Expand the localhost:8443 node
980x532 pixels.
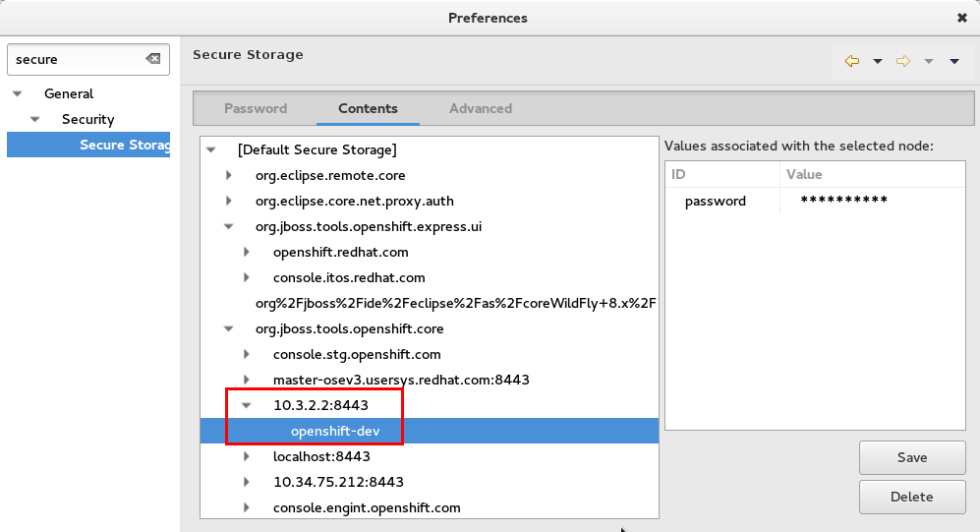tap(247, 457)
